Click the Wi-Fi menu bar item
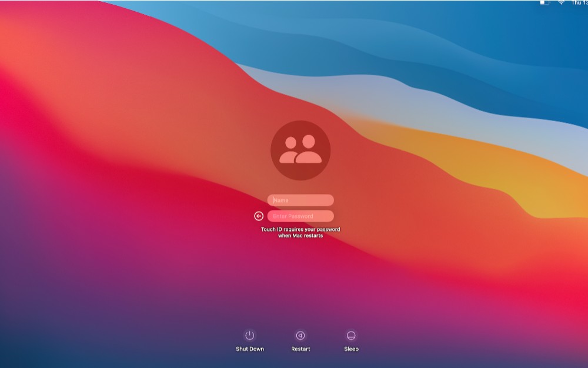Screen dimensions: 588x368 (x=563, y=5)
